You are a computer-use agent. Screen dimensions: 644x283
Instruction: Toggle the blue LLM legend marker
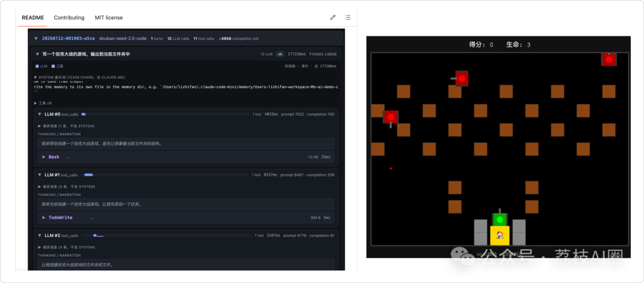click(38, 66)
